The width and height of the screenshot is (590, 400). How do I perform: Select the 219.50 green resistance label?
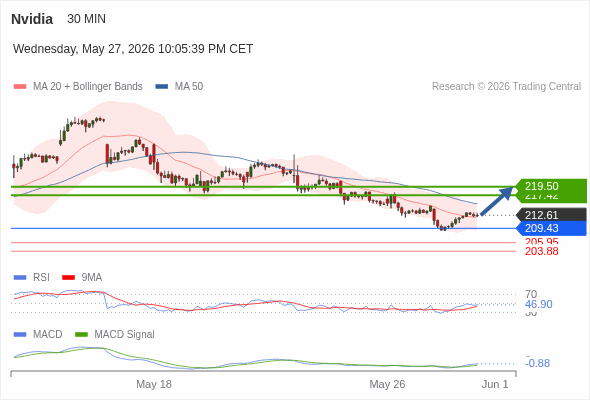pyautogui.click(x=551, y=186)
